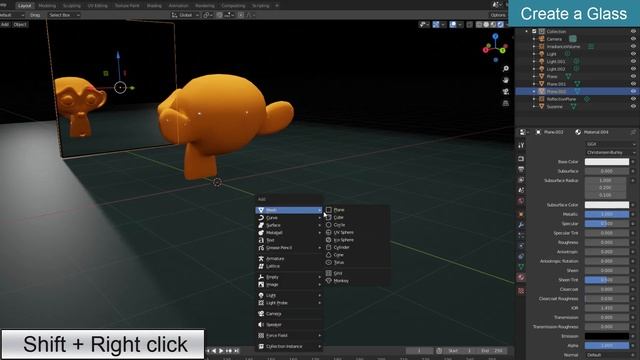This screenshot has width=640, height=360.
Task: Toggle camera view icon in viewport
Action: [506, 92]
